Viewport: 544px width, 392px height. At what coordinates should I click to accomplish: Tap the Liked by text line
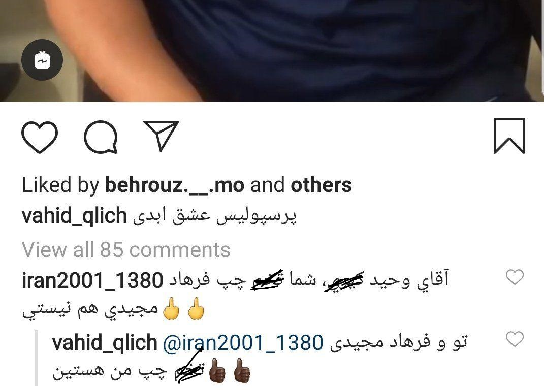click(186, 185)
